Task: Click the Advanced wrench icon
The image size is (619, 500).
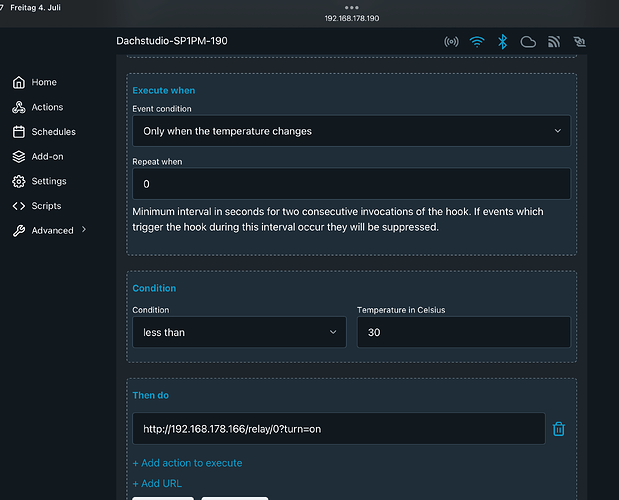Action: pos(19,231)
